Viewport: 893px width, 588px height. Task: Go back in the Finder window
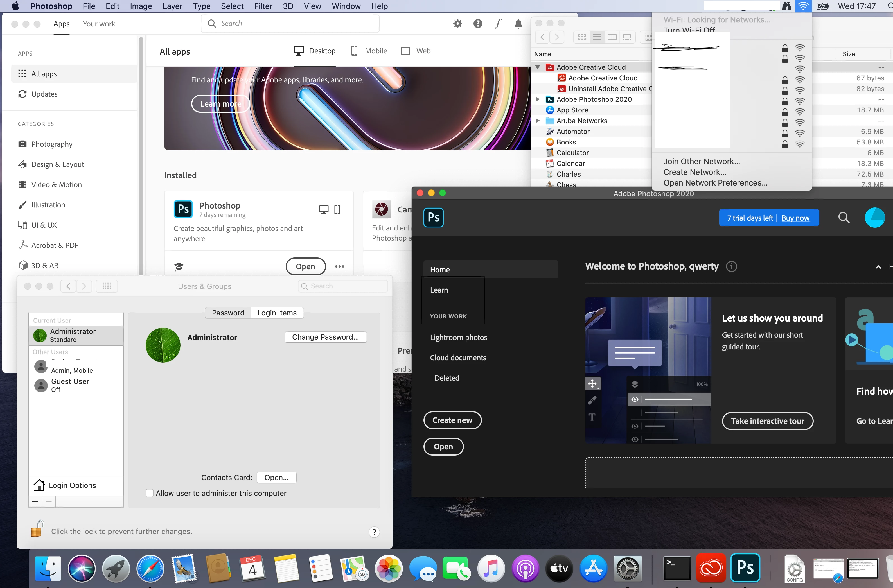tap(542, 37)
